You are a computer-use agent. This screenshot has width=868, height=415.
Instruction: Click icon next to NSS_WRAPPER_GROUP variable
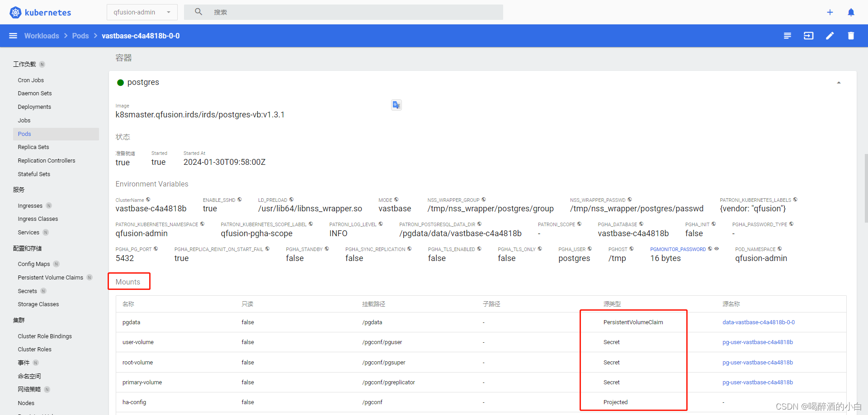484,200
